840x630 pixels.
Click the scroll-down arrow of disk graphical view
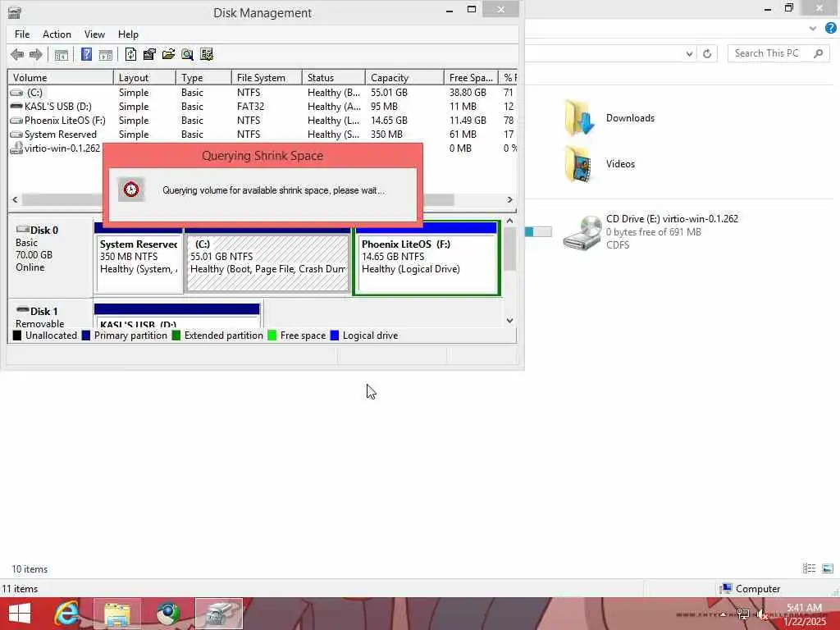pos(509,321)
